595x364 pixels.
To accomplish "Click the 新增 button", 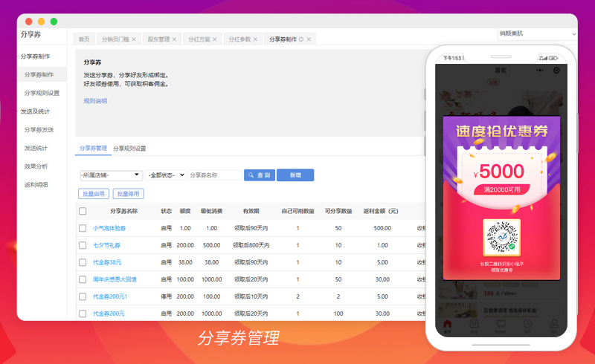I will pos(295,175).
